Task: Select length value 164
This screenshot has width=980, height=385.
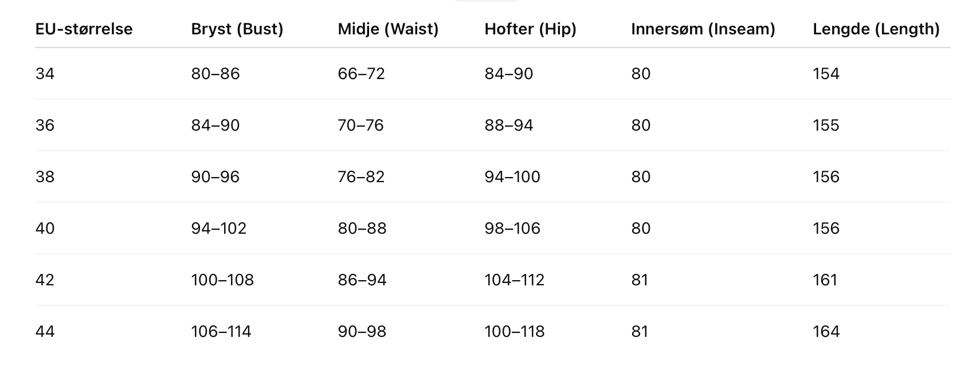Action: [826, 332]
